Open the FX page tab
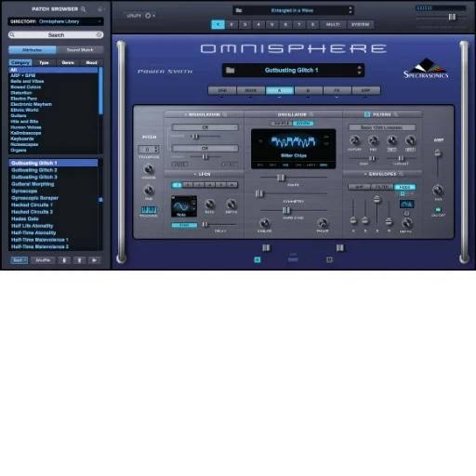The height and width of the screenshot is (476, 476). 337,90
